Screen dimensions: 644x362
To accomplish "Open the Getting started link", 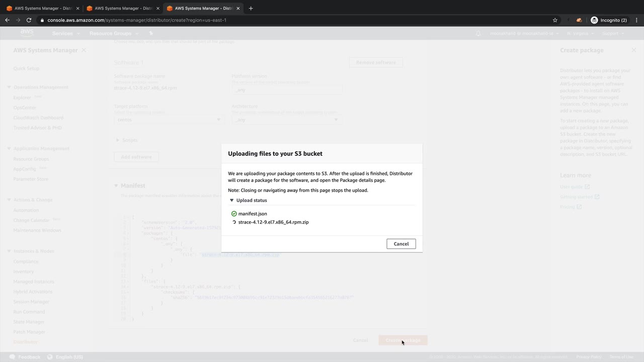I will (x=580, y=197).
